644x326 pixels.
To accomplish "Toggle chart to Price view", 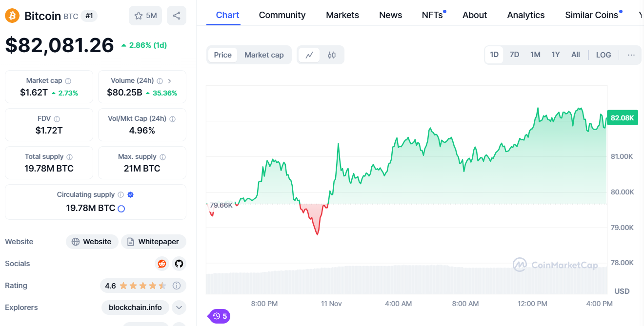I will 222,55.
